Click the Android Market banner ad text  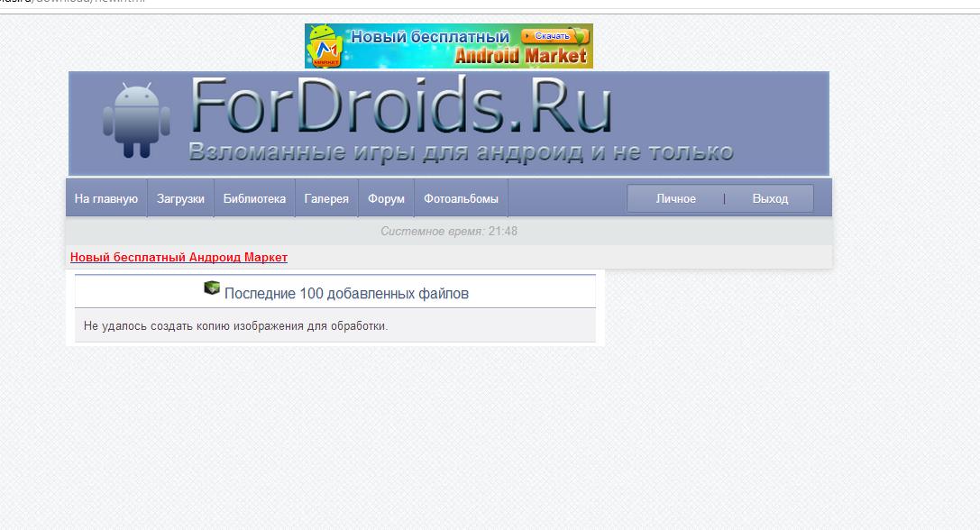click(x=520, y=56)
